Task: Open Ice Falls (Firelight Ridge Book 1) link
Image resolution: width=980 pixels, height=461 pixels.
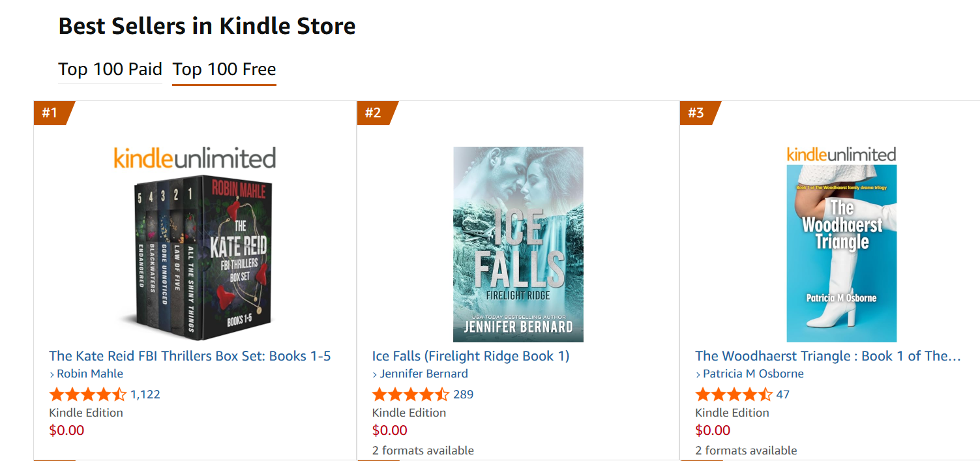Action: (470, 356)
